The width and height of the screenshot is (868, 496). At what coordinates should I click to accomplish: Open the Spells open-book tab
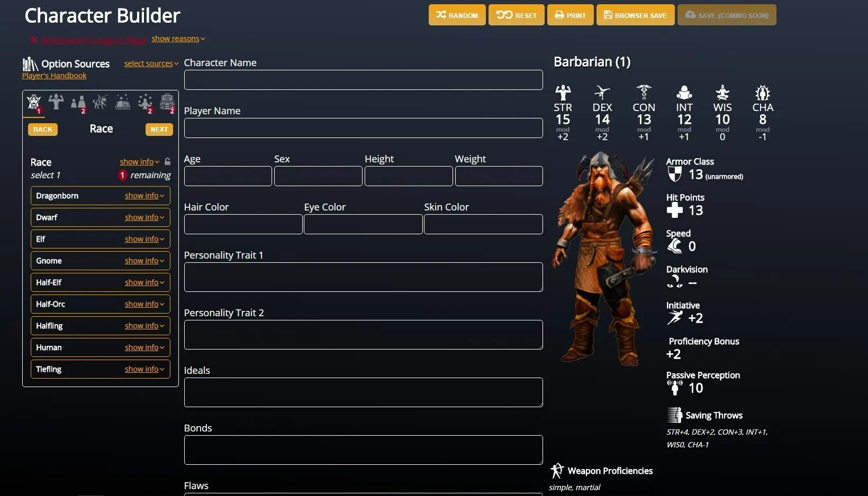pos(123,102)
